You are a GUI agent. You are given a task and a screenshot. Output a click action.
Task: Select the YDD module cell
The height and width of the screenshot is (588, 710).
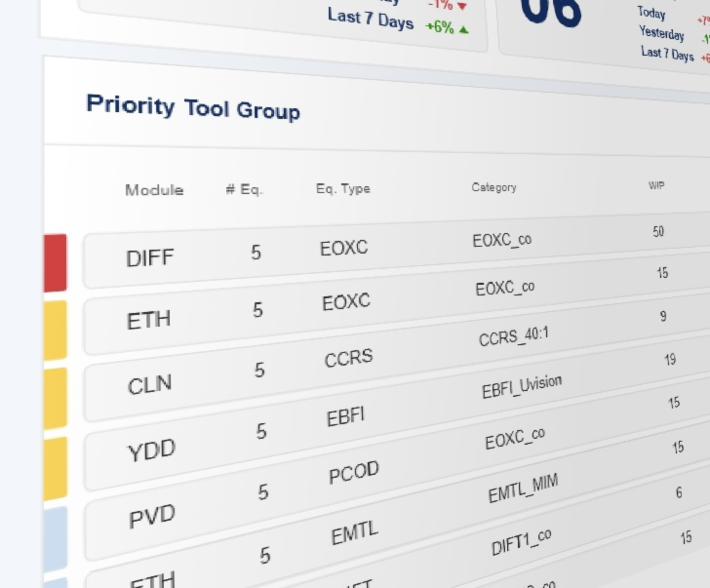[x=151, y=450]
